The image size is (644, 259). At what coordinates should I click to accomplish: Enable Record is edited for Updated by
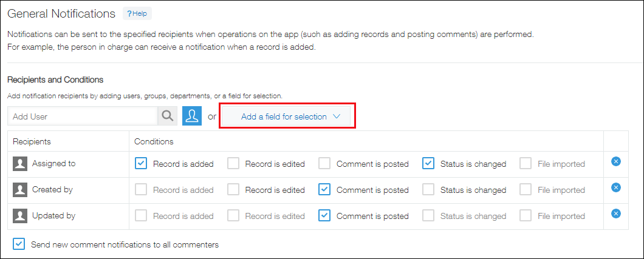click(233, 215)
